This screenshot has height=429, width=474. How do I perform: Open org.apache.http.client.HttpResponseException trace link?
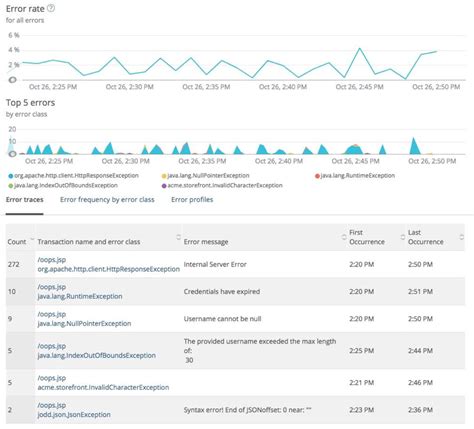click(109, 269)
